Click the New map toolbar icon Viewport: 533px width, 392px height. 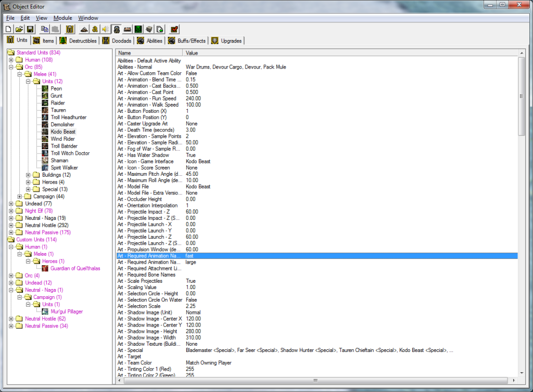pyautogui.click(x=8, y=30)
